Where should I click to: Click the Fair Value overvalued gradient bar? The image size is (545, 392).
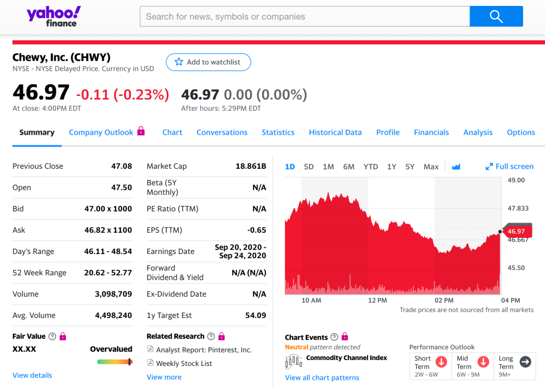pos(115,362)
